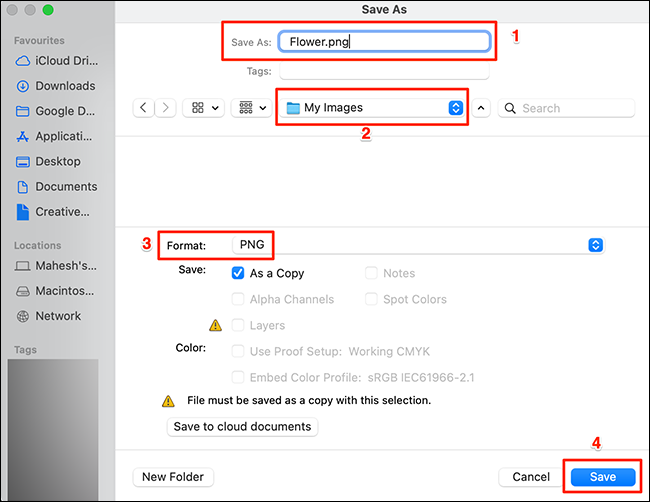Collapse the dialog with the chevron button

[482, 108]
